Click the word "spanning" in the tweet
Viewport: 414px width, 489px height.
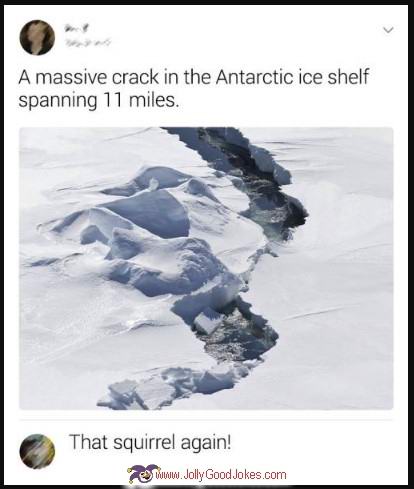pos(58,101)
